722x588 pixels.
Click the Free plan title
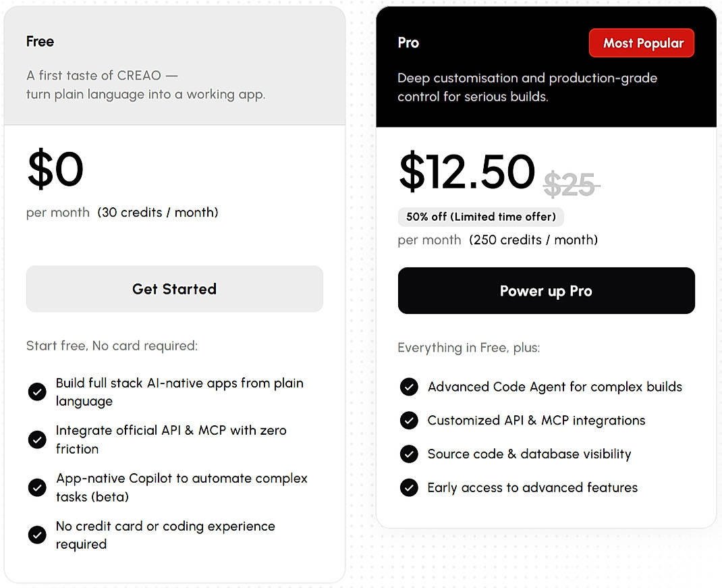pos(40,41)
